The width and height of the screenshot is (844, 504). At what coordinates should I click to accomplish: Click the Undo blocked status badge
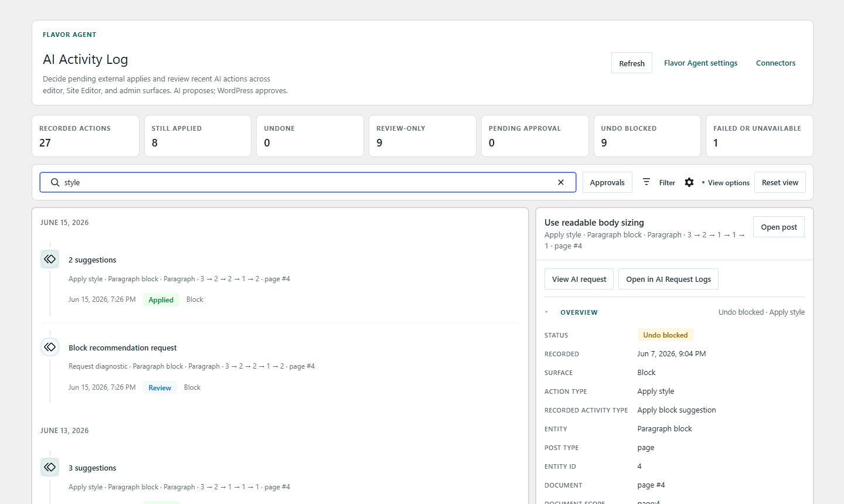coord(665,335)
